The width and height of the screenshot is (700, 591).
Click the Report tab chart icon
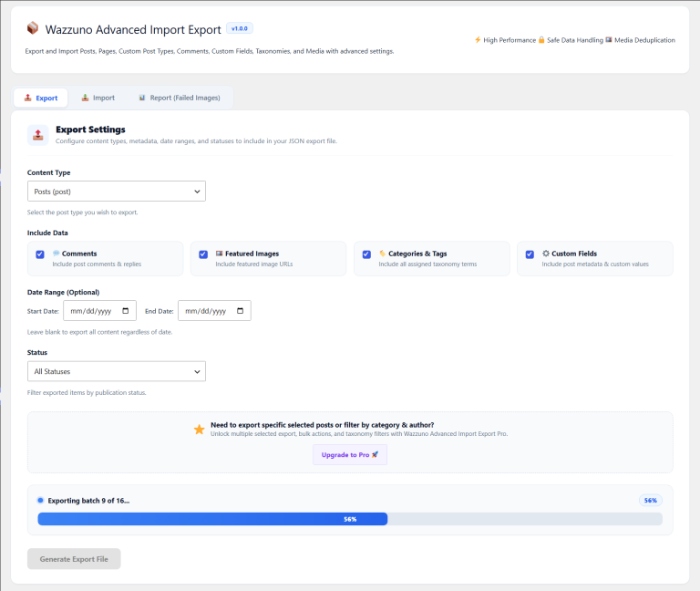pos(142,98)
